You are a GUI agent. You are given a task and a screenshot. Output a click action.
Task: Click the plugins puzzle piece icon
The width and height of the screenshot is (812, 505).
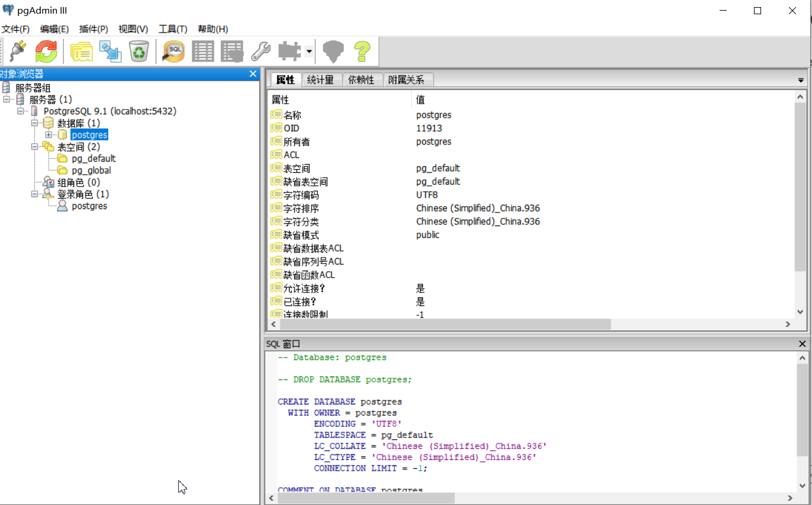[290, 52]
